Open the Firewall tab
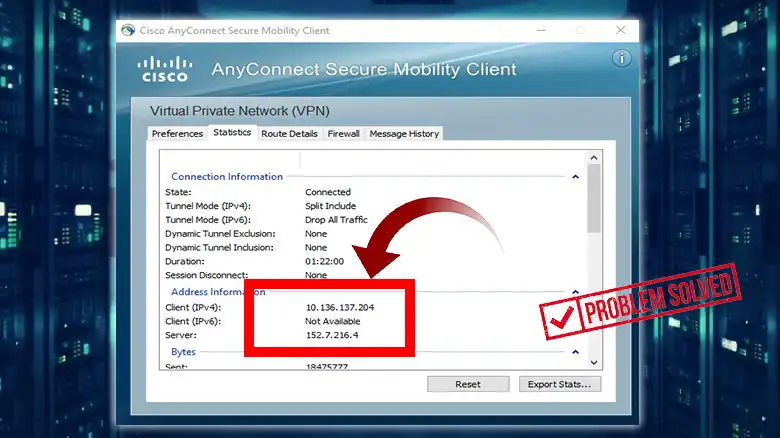The width and height of the screenshot is (780, 438). pyautogui.click(x=343, y=133)
